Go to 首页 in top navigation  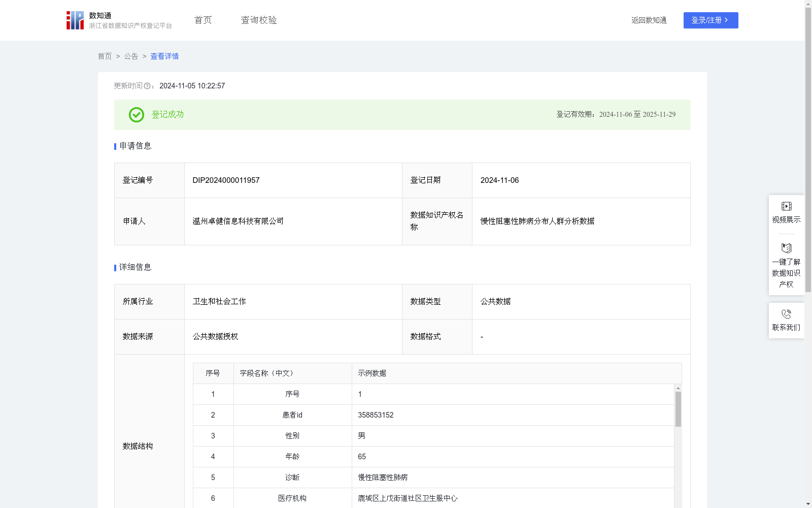[x=203, y=20]
